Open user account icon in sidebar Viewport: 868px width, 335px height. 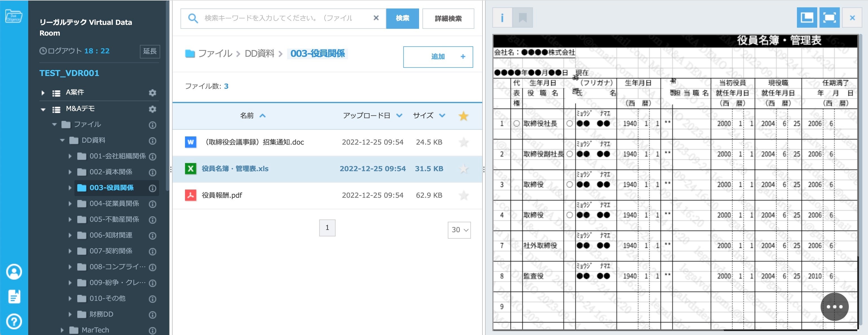pyautogui.click(x=14, y=272)
